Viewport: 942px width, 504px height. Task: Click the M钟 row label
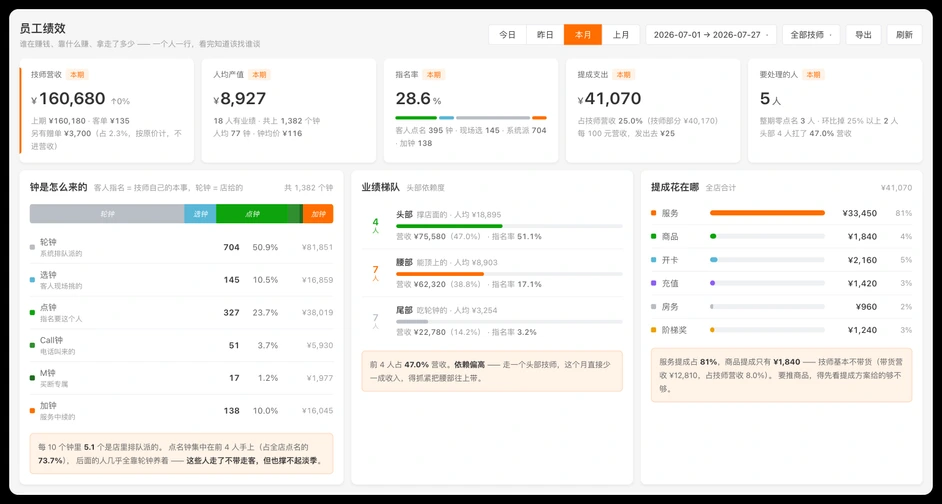pyautogui.click(x=47, y=373)
